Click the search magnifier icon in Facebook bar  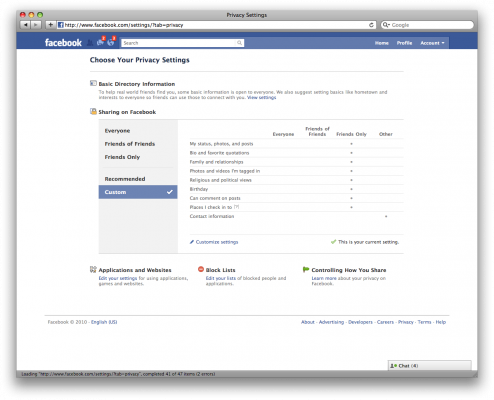click(x=239, y=43)
